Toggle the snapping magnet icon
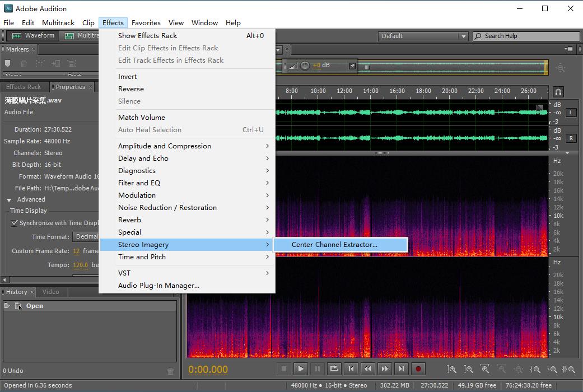This screenshot has width=583, height=392. 558,91
